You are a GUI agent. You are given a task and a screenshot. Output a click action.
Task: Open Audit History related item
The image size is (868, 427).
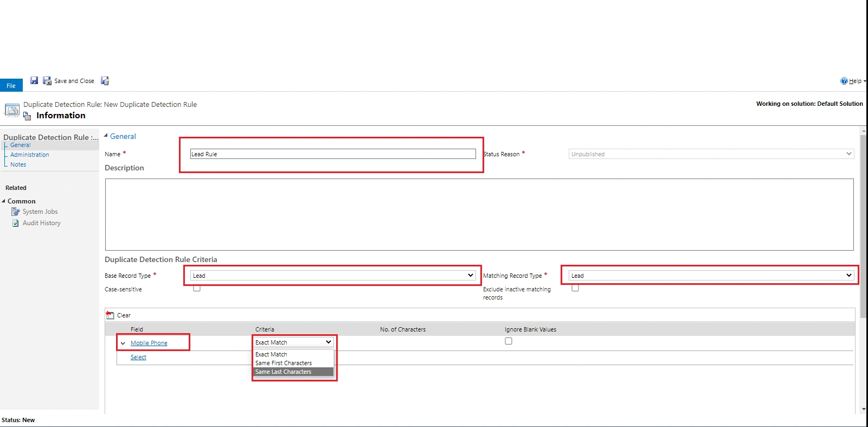point(42,223)
